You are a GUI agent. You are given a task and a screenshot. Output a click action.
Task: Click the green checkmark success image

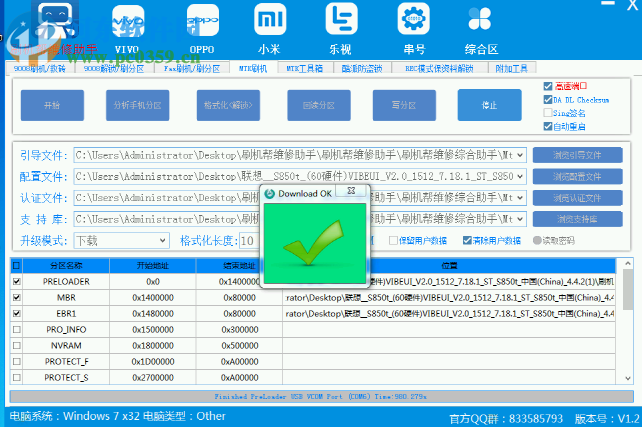[x=315, y=243]
